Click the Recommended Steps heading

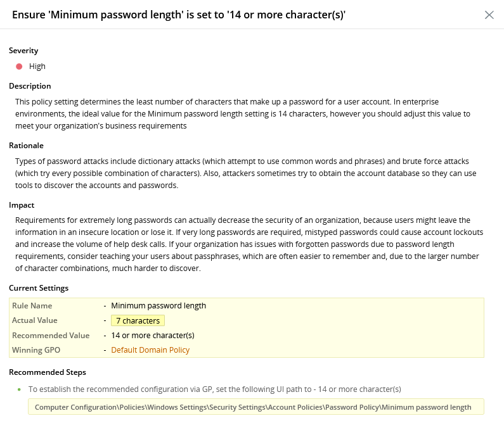[x=48, y=372]
